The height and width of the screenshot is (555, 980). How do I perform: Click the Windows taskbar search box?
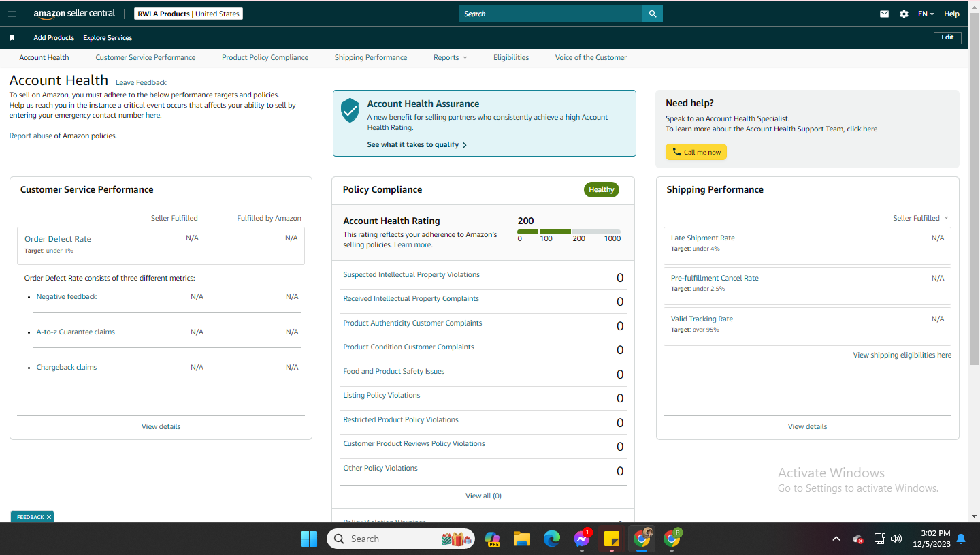(x=401, y=539)
